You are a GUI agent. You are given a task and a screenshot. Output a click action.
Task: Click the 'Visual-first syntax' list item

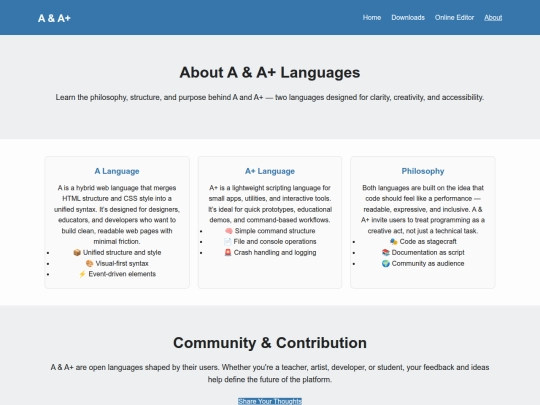[x=117, y=263]
